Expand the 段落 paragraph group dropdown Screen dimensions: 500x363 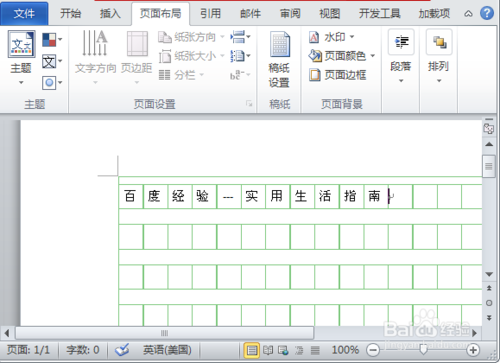401,81
